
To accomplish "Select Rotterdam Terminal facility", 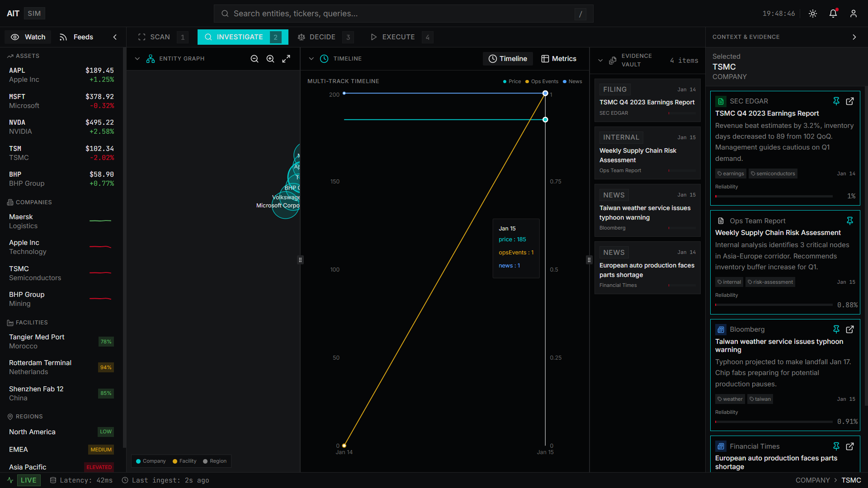I will click(x=61, y=367).
